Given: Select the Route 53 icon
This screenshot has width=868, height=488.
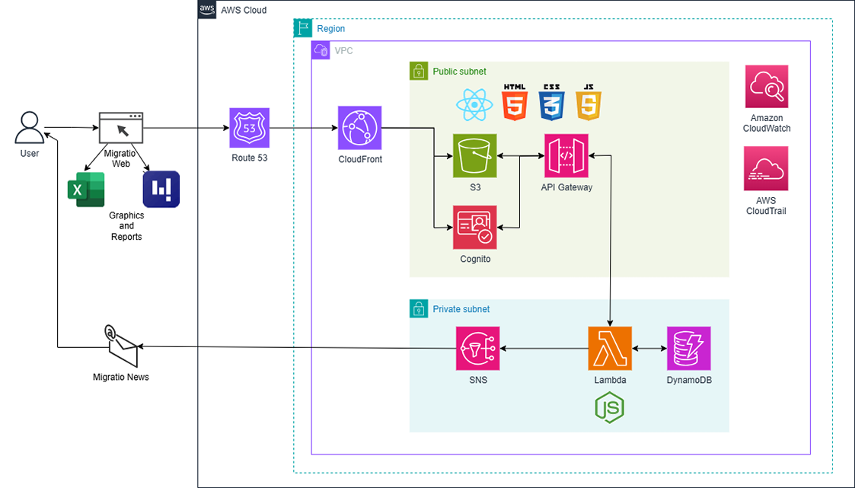Looking at the screenshot, I should click(249, 128).
